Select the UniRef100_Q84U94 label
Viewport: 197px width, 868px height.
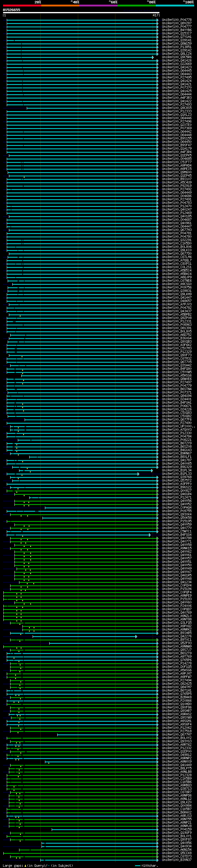(x=177, y=396)
